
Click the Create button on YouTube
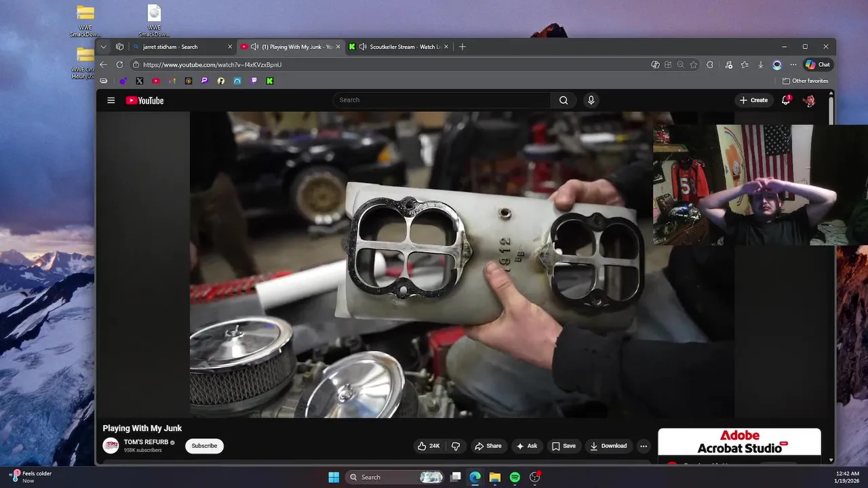754,100
